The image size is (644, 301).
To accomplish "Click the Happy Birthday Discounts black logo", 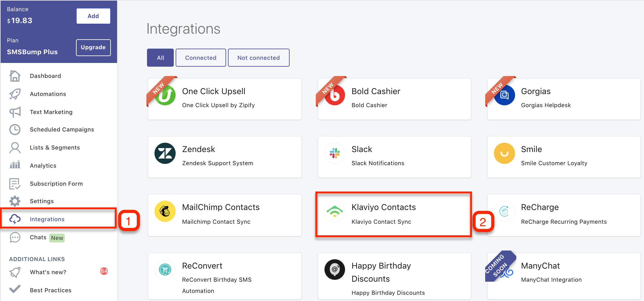I will point(335,270).
